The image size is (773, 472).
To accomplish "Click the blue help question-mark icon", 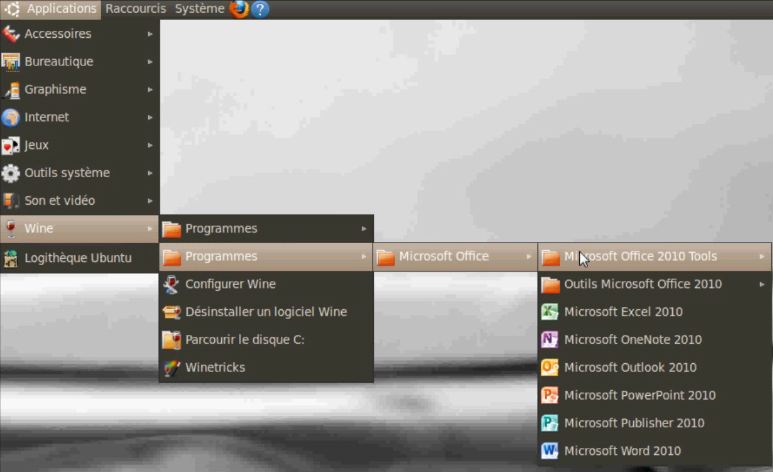I will pos(260,9).
